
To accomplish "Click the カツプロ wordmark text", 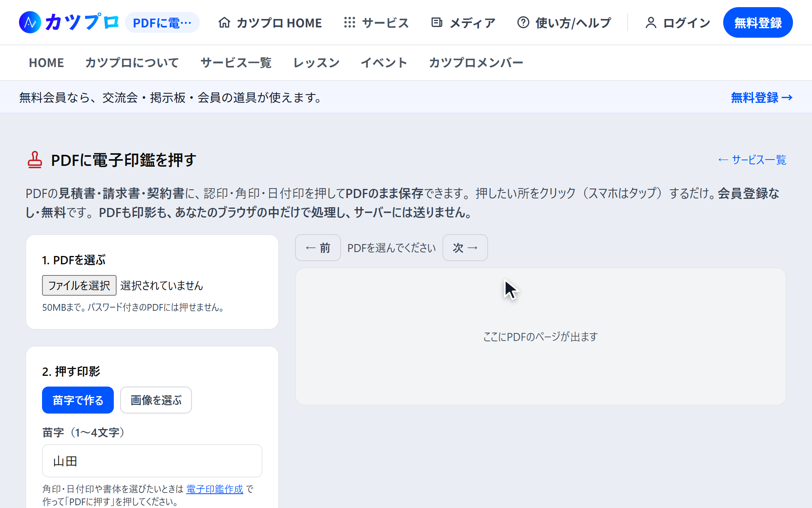I will [x=82, y=23].
